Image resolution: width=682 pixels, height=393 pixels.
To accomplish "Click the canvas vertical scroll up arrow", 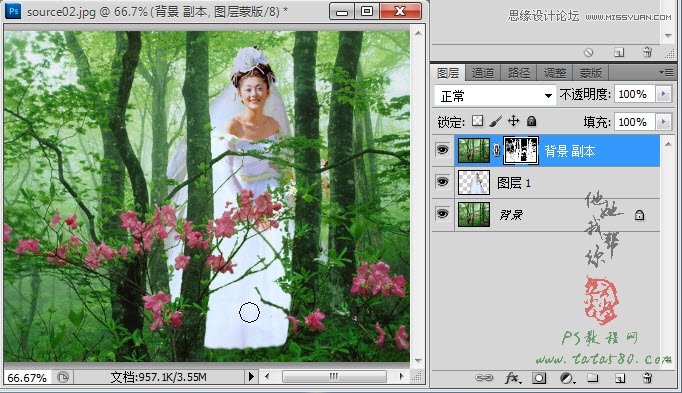I will pos(418,33).
